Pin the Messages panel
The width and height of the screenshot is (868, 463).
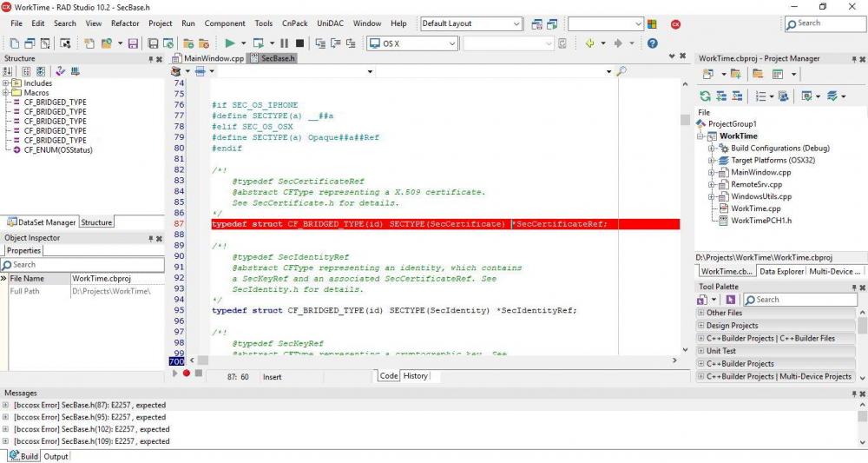[854, 394]
